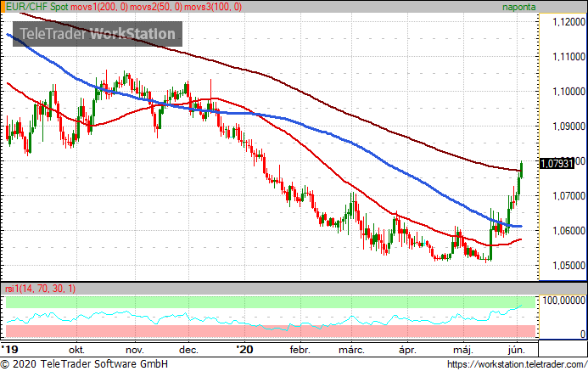Click the 1,09000 price axis label
This screenshot has width=588, height=371.
pyautogui.click(x=568, y=126)
